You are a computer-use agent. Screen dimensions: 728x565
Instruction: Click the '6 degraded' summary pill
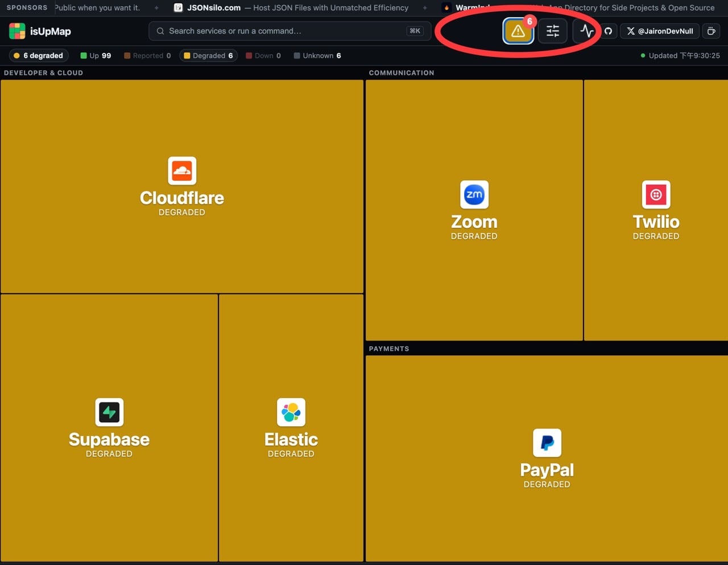(39, 56)
